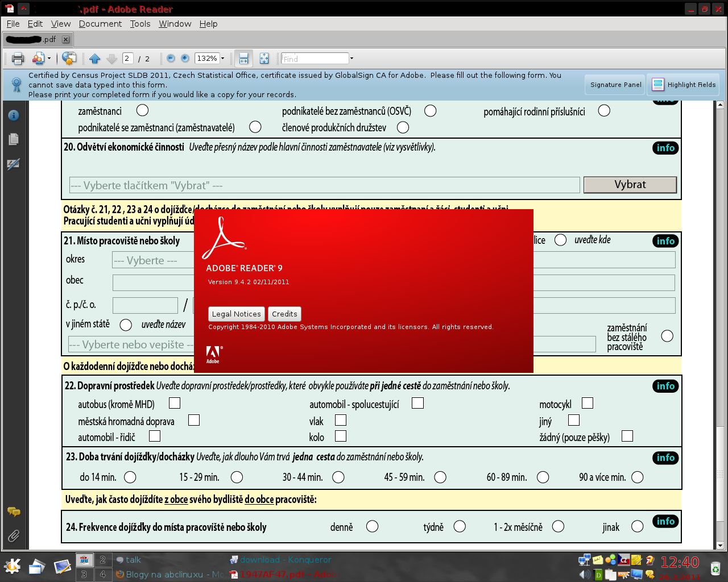
Task: Select the Fit Full Page icon
Action: [264, 59]
